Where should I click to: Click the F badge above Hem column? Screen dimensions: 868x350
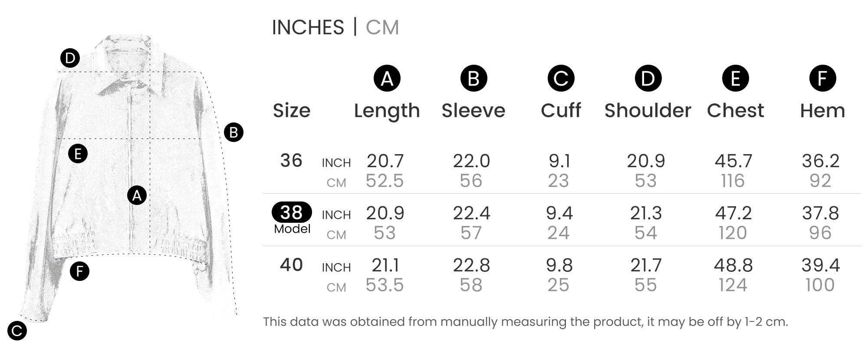822,79
